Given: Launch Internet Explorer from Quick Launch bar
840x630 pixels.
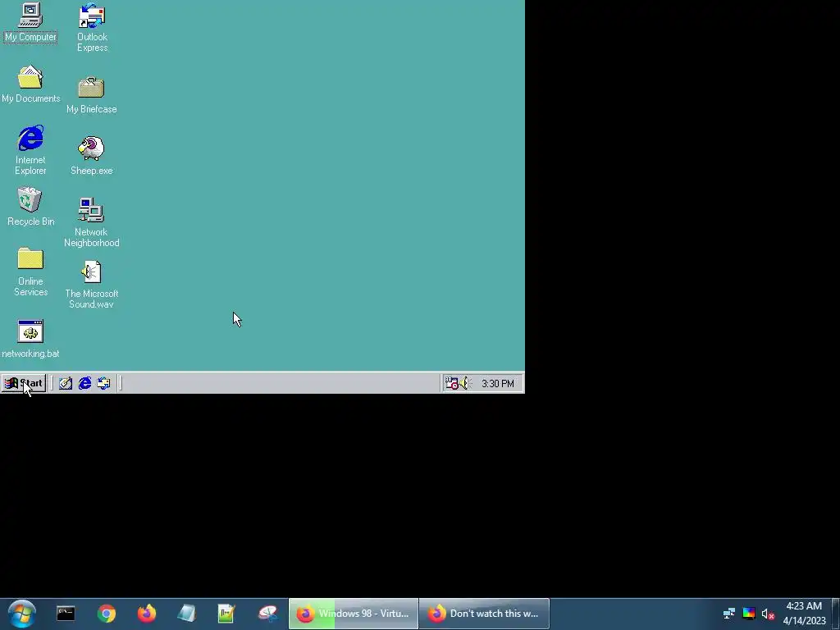Looking at the screenshot, I should (84, 383).
